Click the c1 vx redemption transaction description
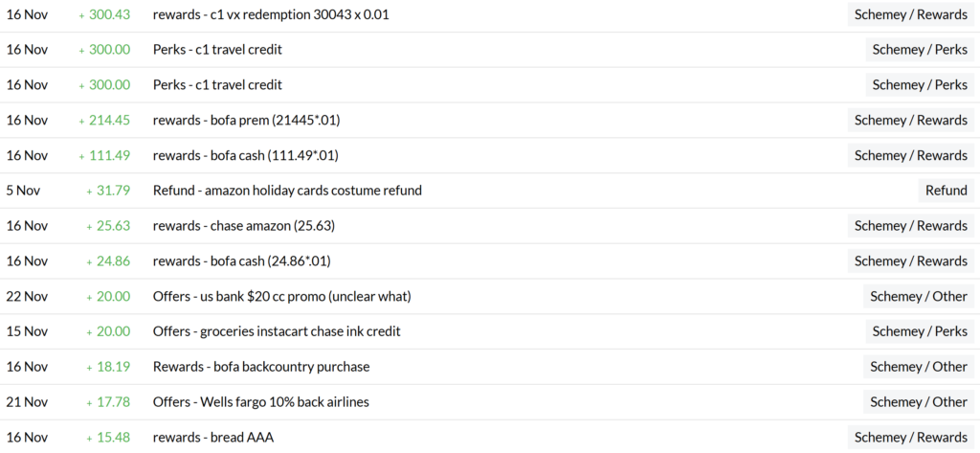 (x=271, y=14)
